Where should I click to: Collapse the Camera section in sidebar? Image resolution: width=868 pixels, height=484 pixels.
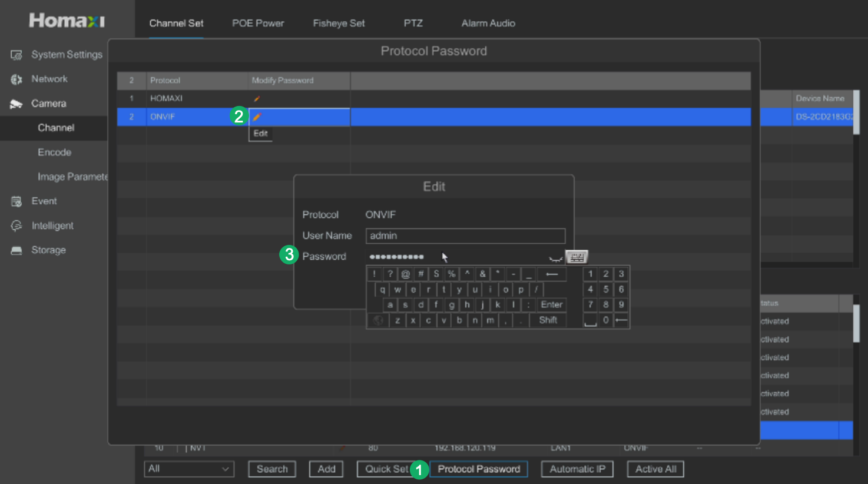click(x=48, y=104)
